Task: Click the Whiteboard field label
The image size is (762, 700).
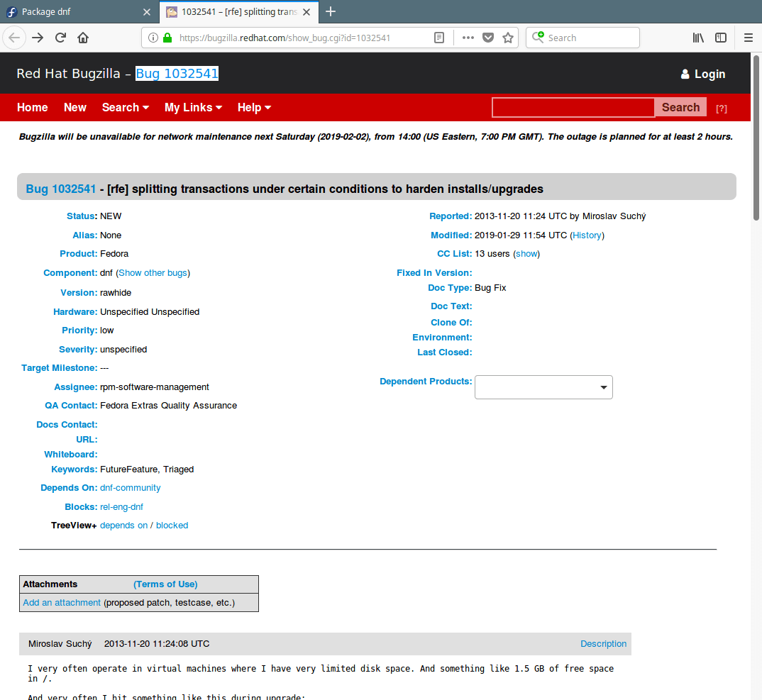Action: coord(71,454)
